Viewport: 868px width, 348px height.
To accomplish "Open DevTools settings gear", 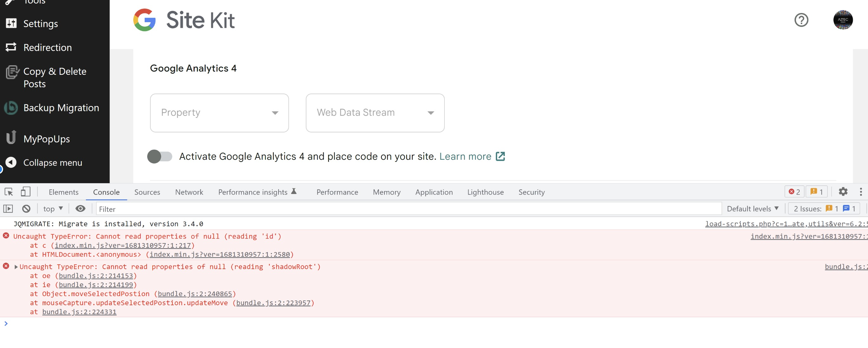I will coord(843,191).
